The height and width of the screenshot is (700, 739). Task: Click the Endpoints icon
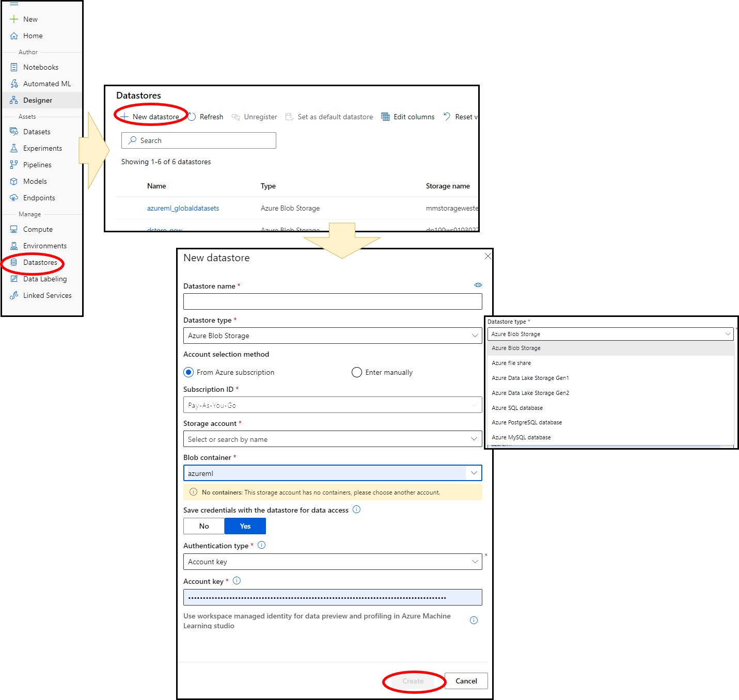coord(14,198)
